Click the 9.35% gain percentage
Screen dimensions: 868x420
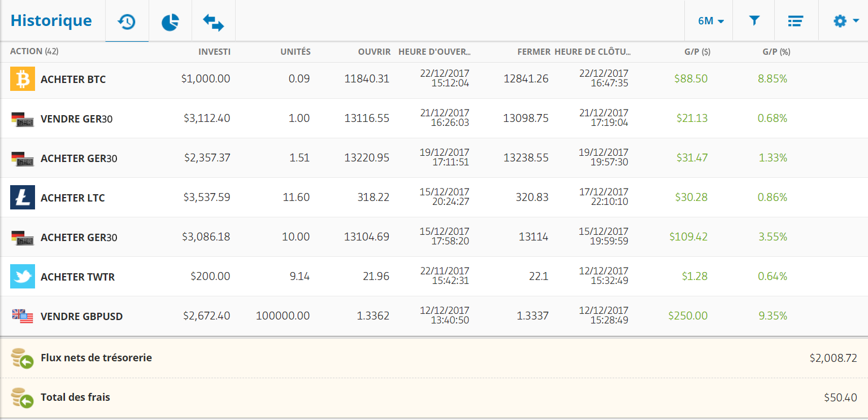click(772, 316)
